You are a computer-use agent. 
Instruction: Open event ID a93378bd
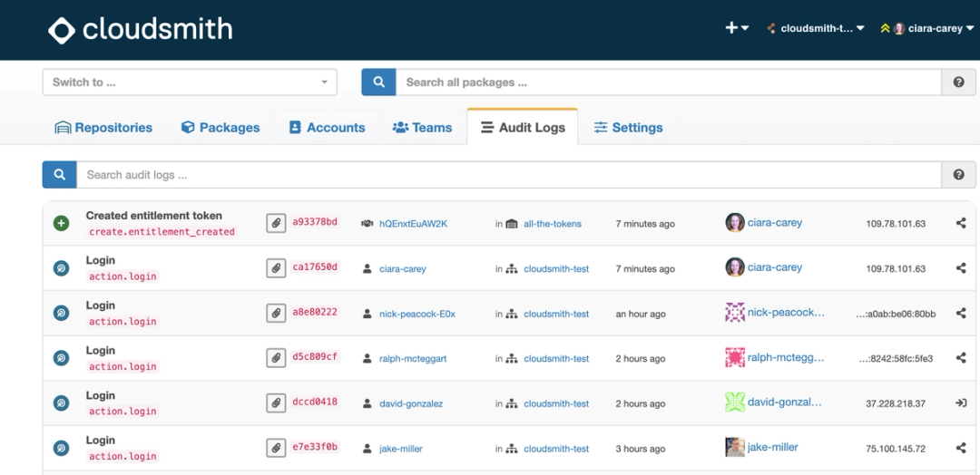(315, 221)
